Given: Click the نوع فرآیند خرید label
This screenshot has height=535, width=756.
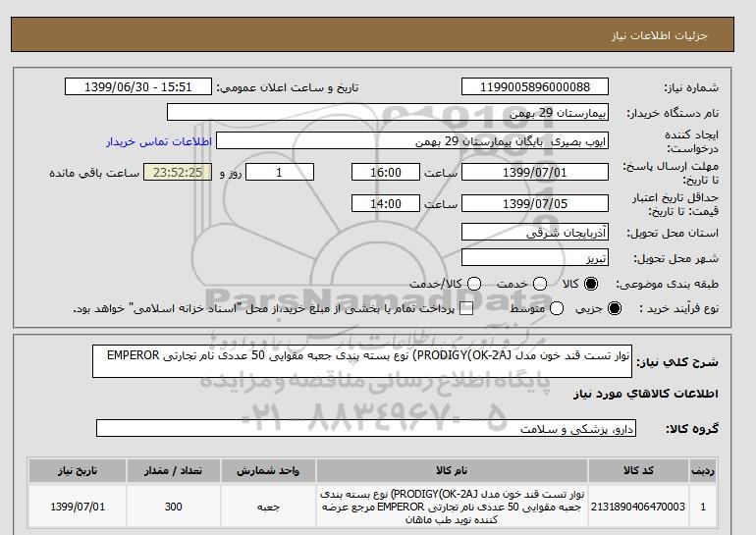Looking at the screenshot, I should pyautogui.click(x=678, y=308).
